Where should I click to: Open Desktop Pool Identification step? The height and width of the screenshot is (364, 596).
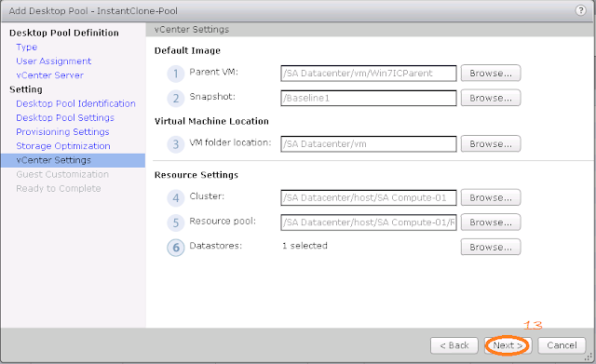pyautogui.click(x=75, y=103)
